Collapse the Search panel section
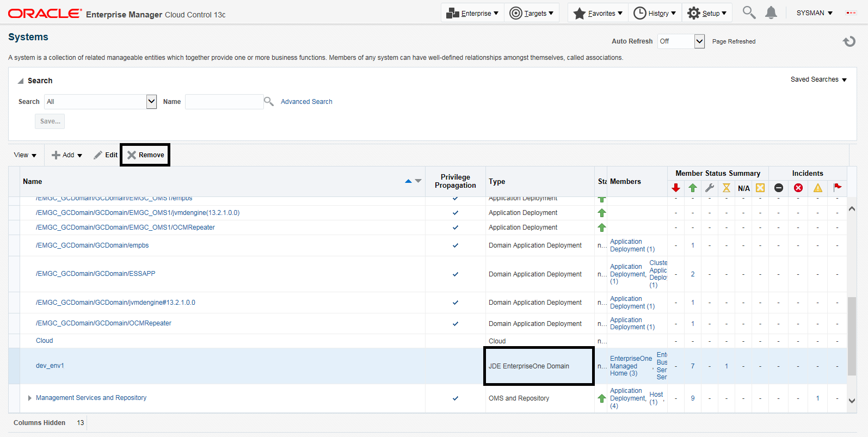The height and width of the screenshot is (437, 868). click(x=21, y=81)
